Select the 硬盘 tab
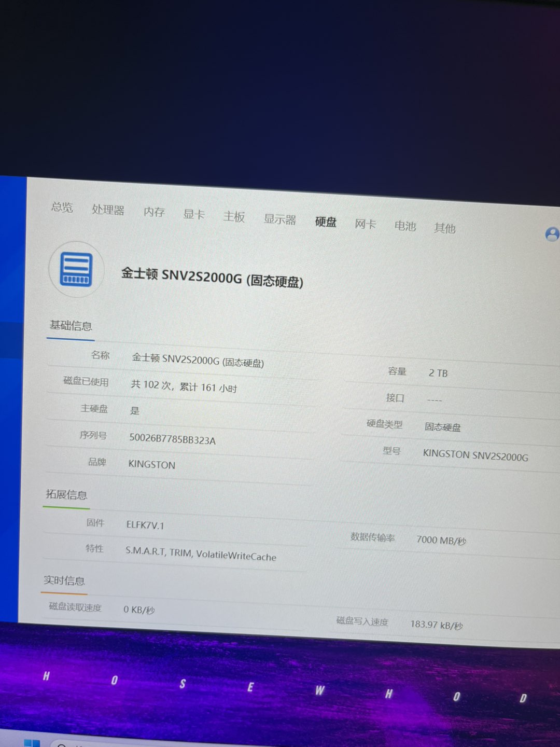The height and width of the screenshot is (747, 560). point(326,222)
